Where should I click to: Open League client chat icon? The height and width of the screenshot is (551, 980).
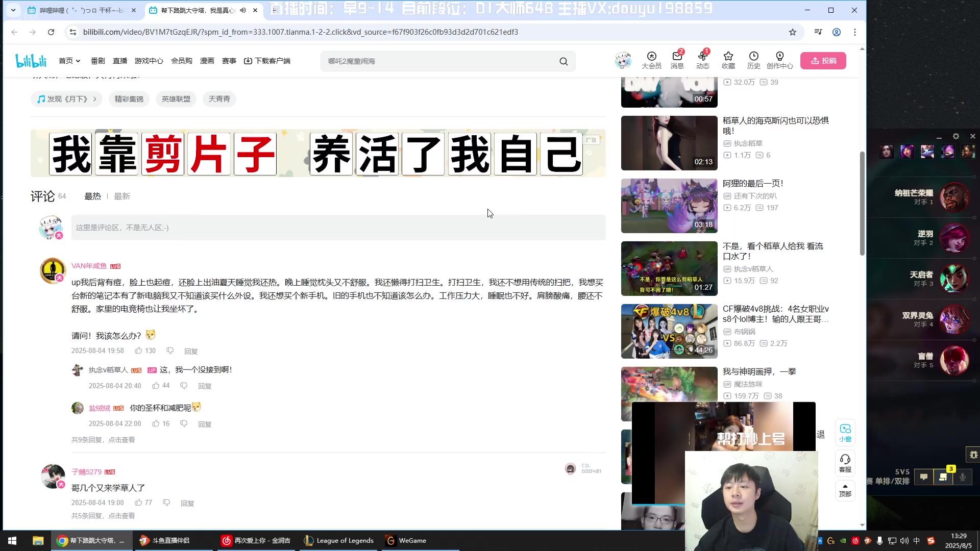(924, 477)
